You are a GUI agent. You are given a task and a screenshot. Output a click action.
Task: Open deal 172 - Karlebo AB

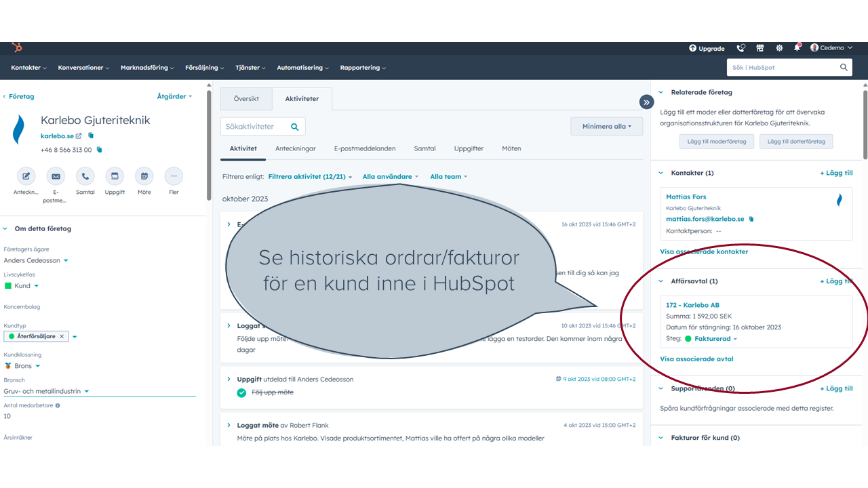[x=692, y=305]
